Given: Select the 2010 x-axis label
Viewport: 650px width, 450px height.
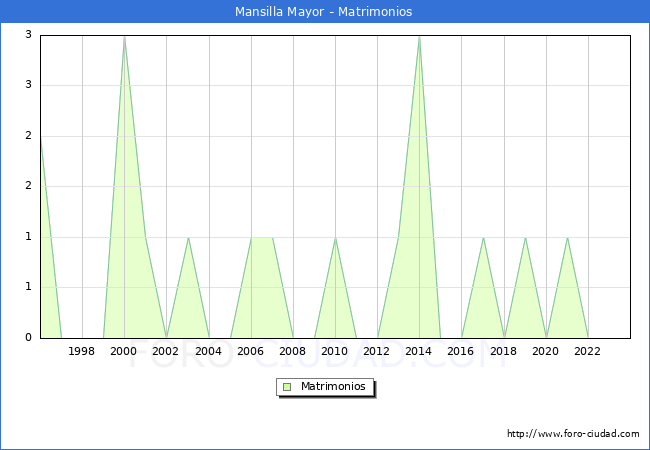Looking at the screenshot, I should pyautogui.click(x=335, y=351).
